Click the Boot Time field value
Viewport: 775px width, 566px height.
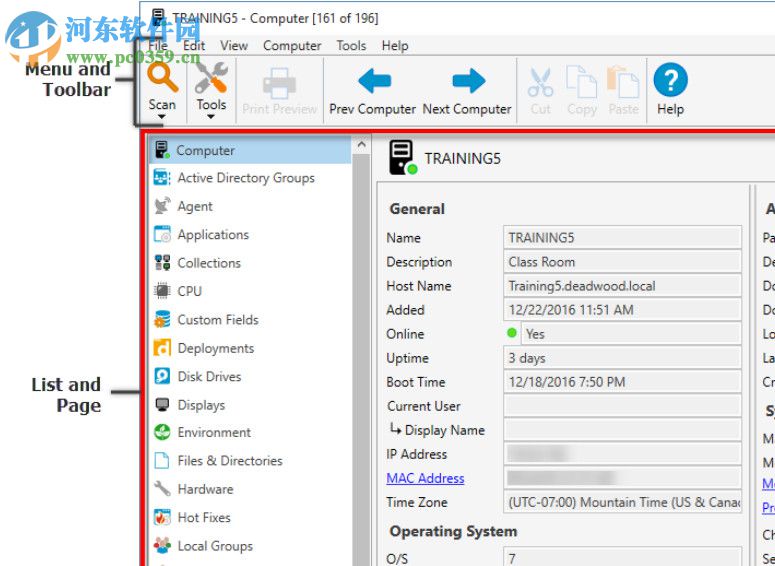(622, 382)
